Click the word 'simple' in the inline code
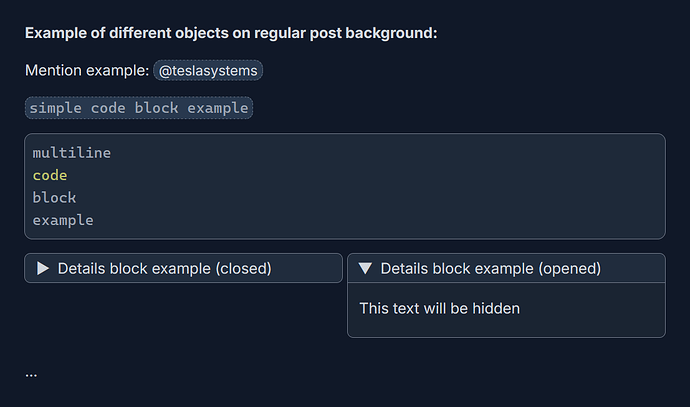Viewport: 690px width, 407px height. pos(54,108)
